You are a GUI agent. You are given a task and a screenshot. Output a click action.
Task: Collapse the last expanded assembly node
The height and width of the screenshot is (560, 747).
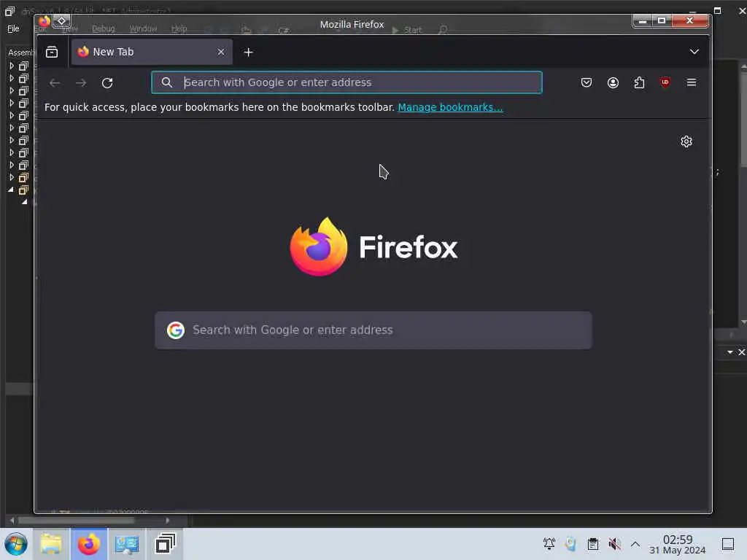[x=11, y=190]
